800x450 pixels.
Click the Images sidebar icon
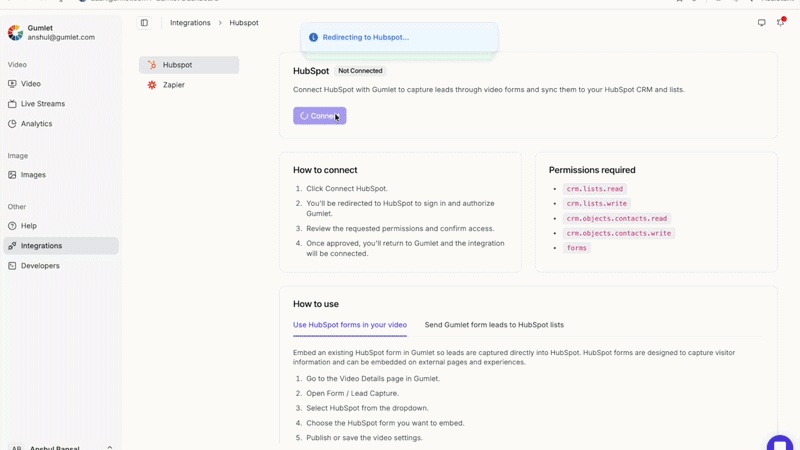[12, 175]
